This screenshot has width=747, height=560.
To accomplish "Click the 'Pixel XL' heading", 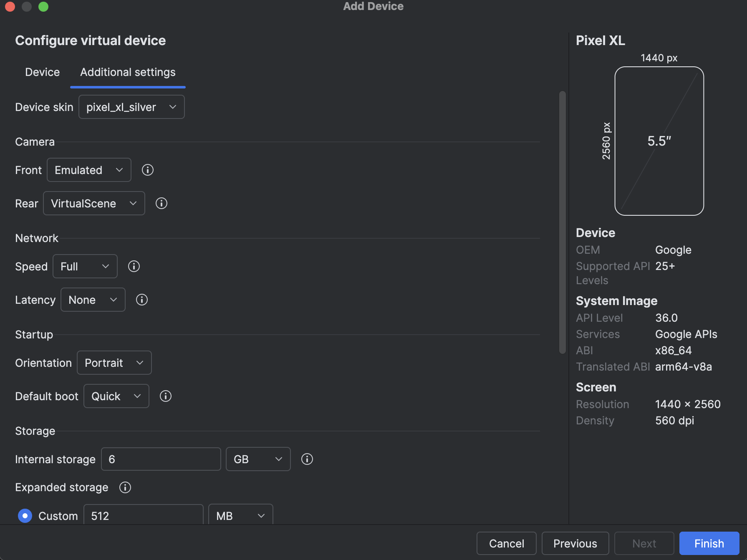I will [x=601, y=40].
